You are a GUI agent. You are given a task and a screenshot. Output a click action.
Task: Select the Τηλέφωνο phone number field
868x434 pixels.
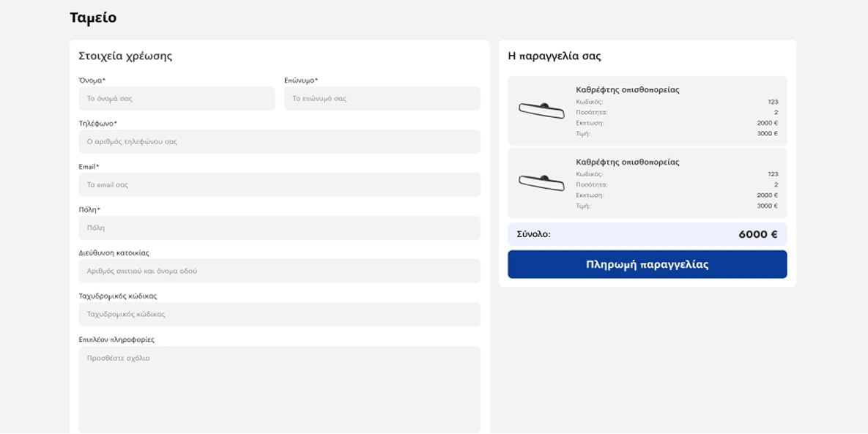[279, 142]
